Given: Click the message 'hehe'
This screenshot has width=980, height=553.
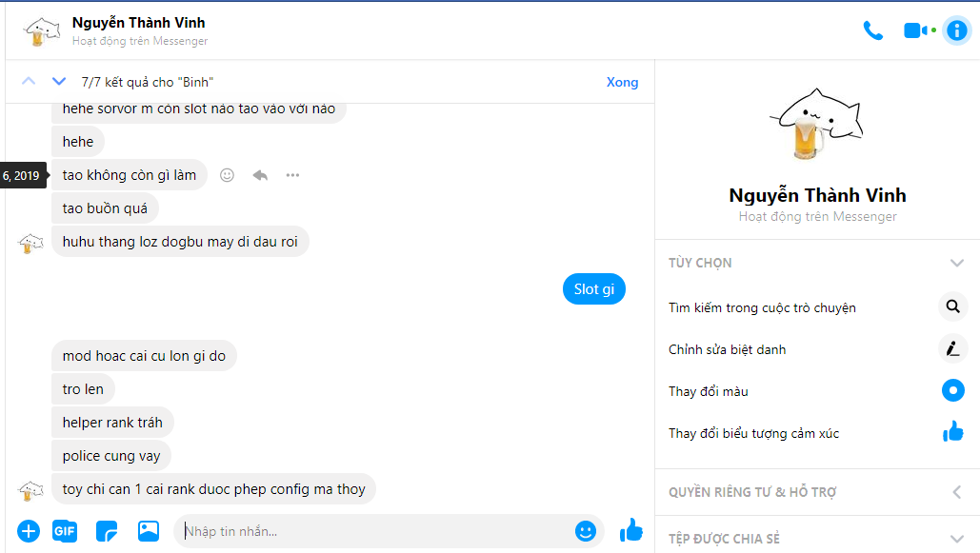Looking at the screenshot, I should 77,141.
